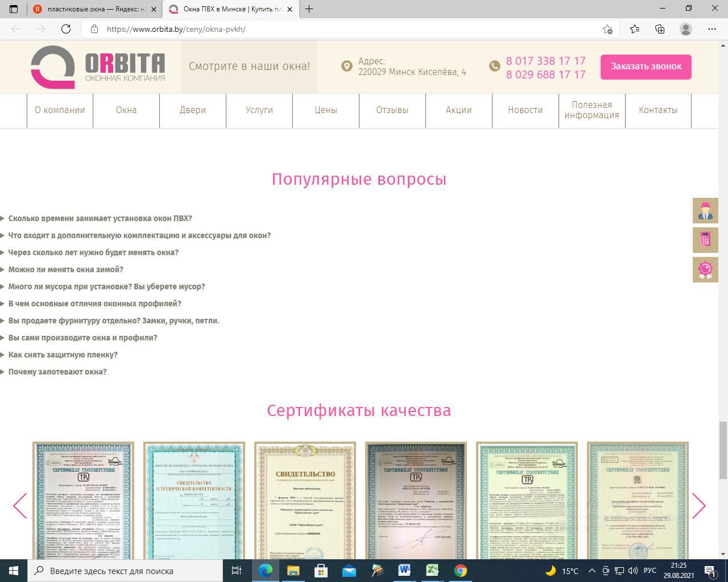Open the calculator icon in right sidebar
Viewport: 728px width, 582px height.
705,239
